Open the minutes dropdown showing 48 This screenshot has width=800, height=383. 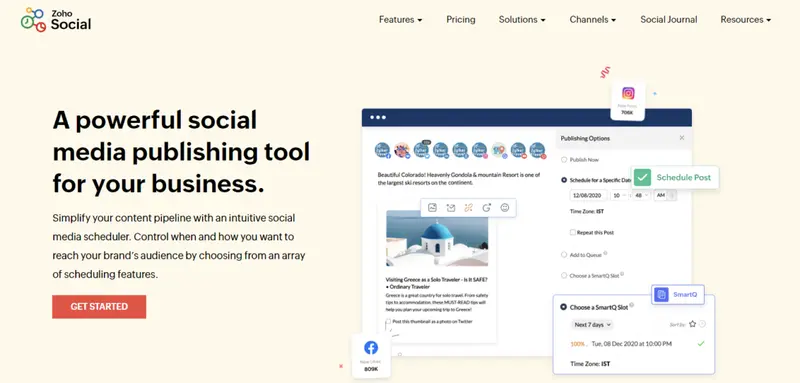coord(641,195)
